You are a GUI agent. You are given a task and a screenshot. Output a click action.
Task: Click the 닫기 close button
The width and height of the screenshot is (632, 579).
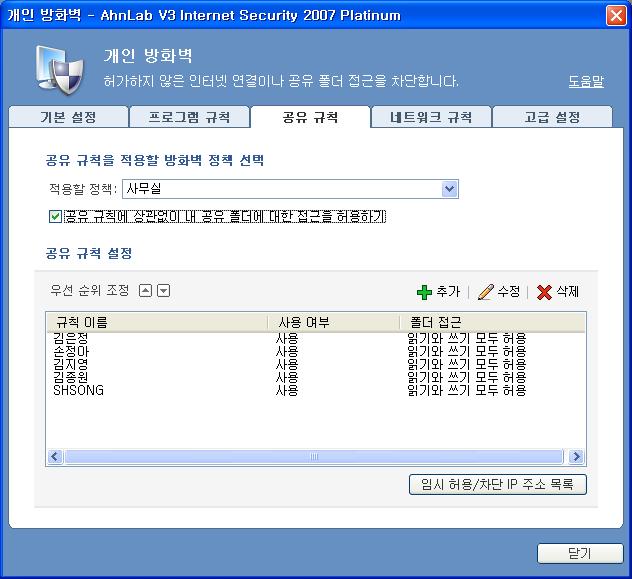[x=580, y=553]
